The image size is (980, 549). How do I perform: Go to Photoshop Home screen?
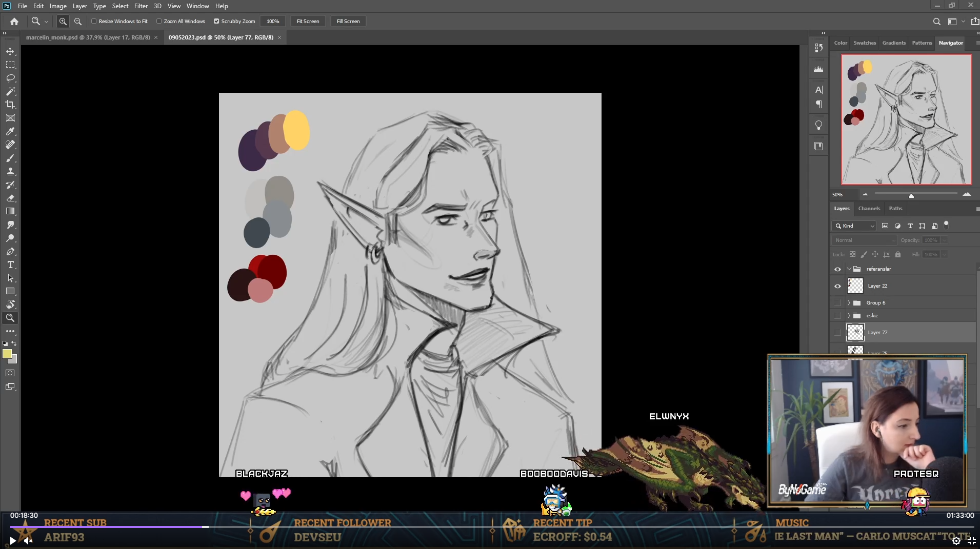click(14, 21)
